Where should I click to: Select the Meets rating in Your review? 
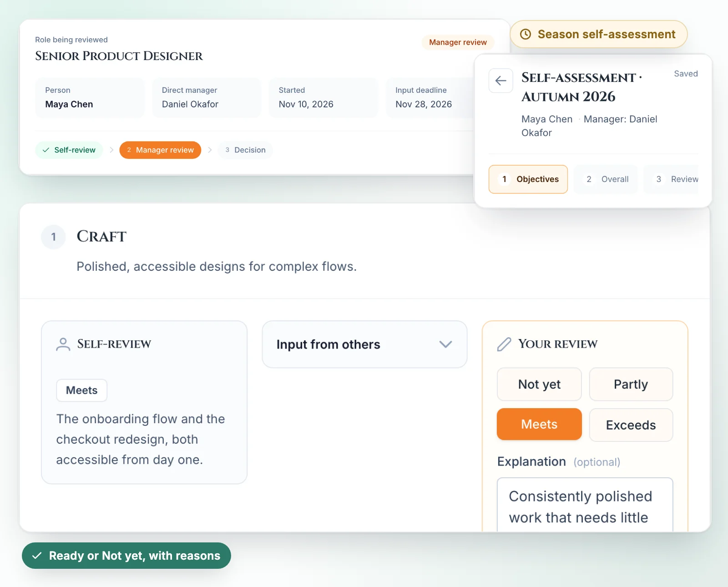(539, 424)
